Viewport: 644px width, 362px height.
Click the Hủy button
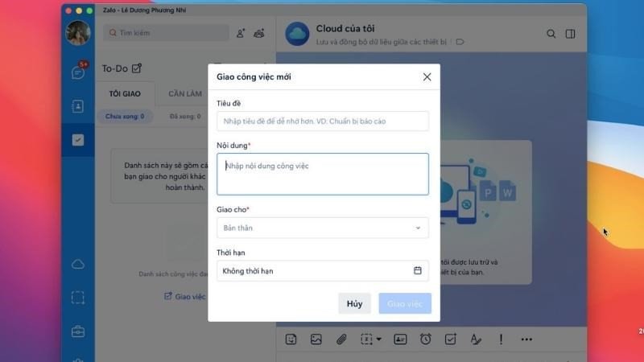354,303
